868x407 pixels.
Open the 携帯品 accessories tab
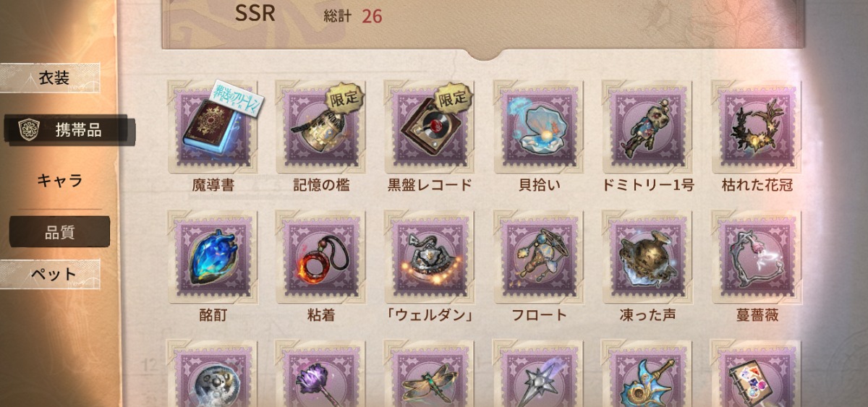click(x=69, y=130)
